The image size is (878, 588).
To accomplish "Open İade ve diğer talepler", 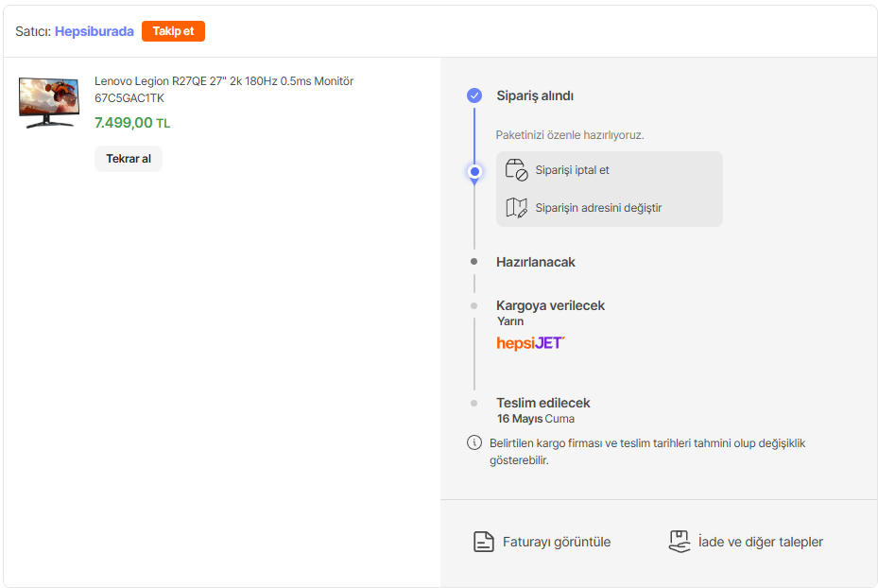I will (x=760, y=542).
